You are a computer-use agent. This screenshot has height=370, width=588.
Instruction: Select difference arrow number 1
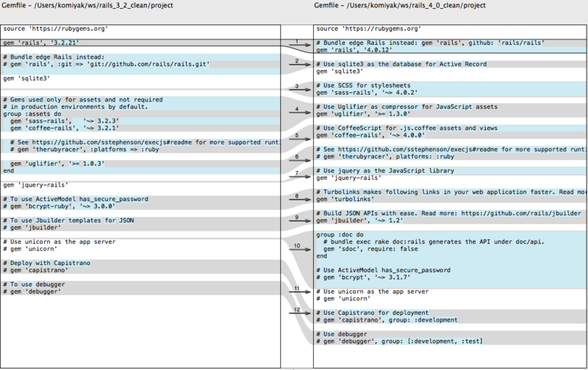coord(299,45)
